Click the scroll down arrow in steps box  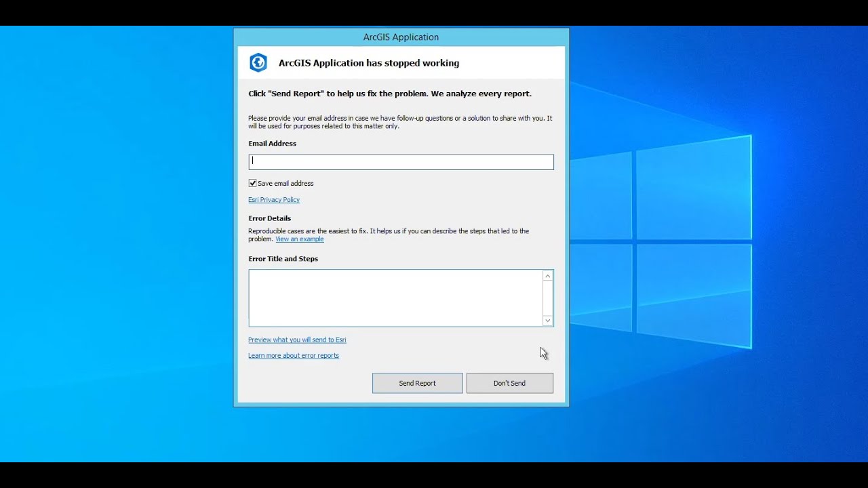pos(548,321)
